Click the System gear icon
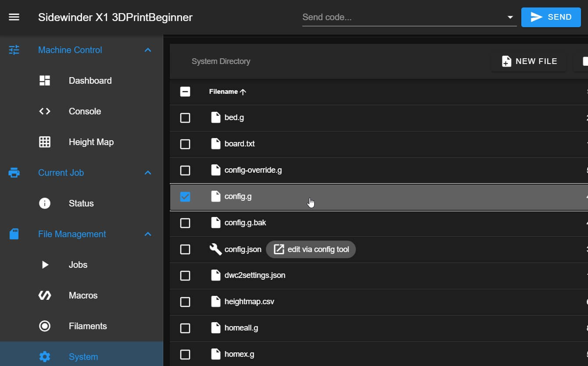Screen dimensions: 588x366 click(45, 357)
